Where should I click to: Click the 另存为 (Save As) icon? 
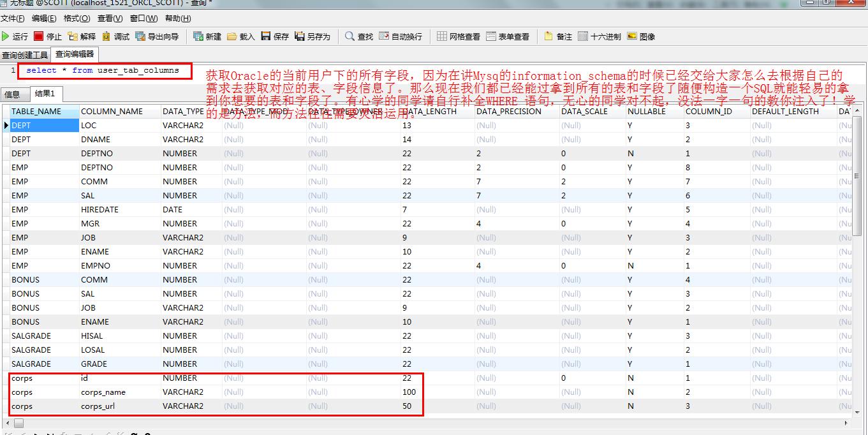tap(313, 36)
